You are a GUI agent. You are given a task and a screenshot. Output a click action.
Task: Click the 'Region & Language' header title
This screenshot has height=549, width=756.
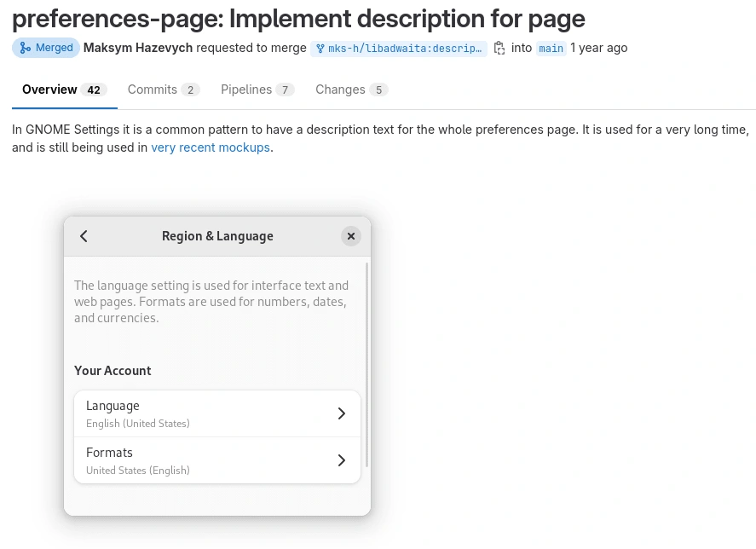pos(217,236)
